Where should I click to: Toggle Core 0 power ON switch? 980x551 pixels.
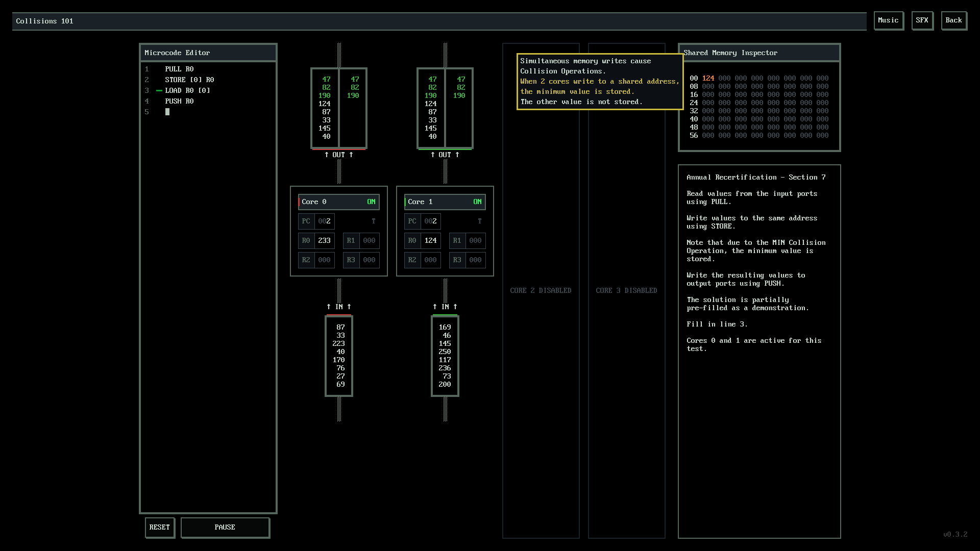coord(371,202)
